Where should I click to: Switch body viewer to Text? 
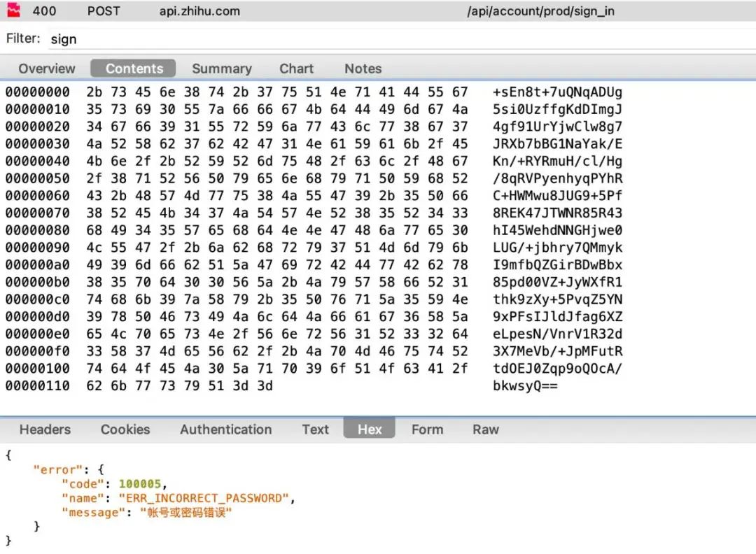(x=315, y=429)
